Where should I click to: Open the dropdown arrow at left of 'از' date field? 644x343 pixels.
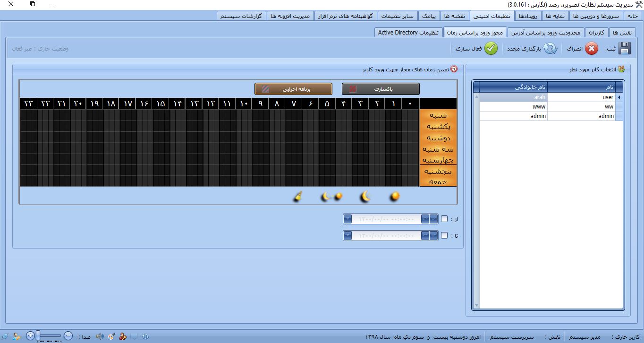(x=348, y=219)
